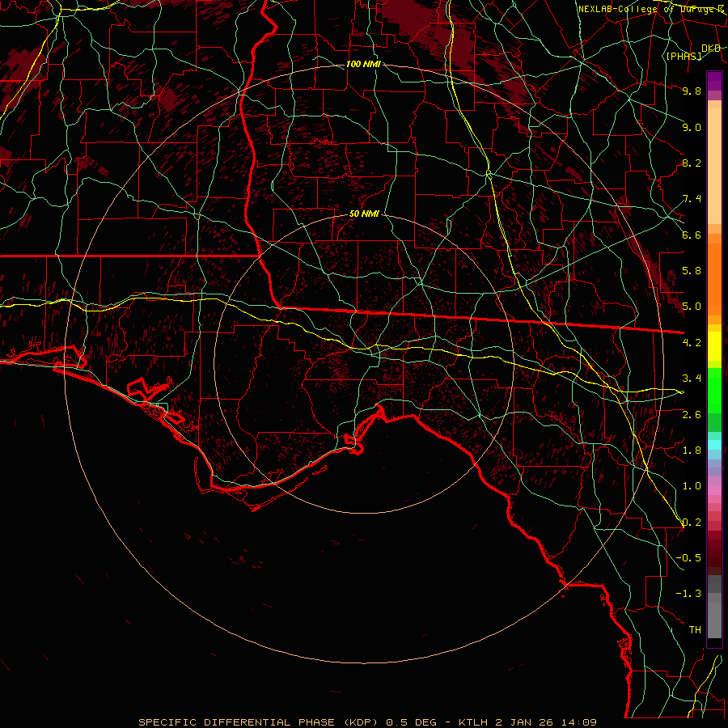Click the 3.4 value on the color scale
The height and width of the screenshot is (728, 728).
pos(692,379)
